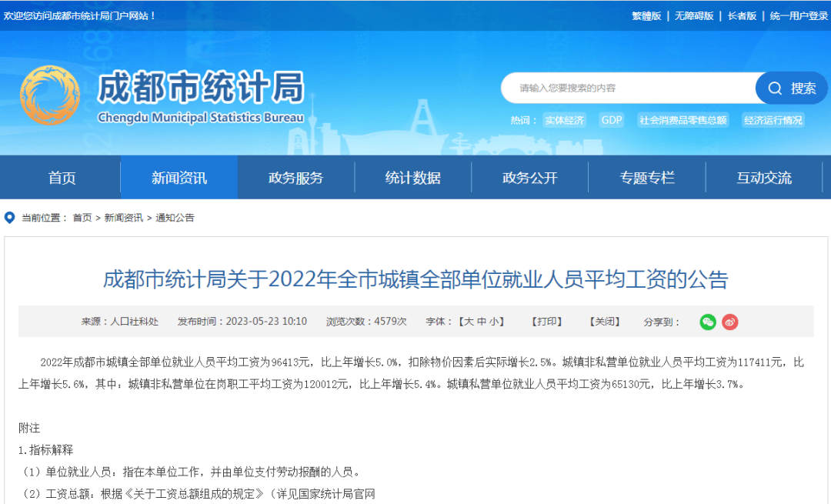Switch to 繁體版 traditional Chinese version
The width and height of the screenshot is (831, 504).
click(646, 16)
